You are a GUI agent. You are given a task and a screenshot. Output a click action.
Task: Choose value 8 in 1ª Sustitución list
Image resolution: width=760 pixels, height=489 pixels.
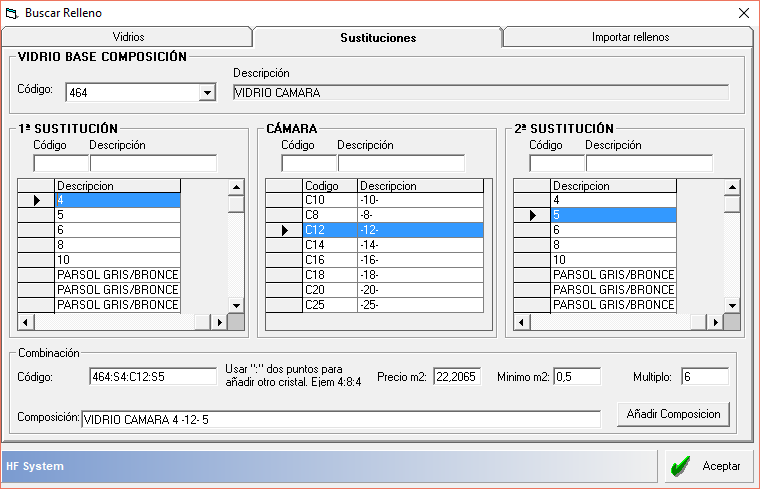coord(117,245)
